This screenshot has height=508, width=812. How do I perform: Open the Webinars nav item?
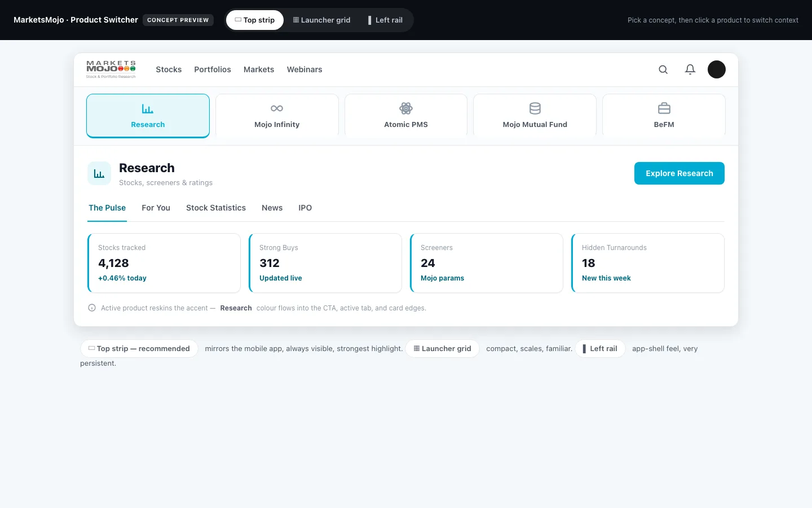click(304, 69)
